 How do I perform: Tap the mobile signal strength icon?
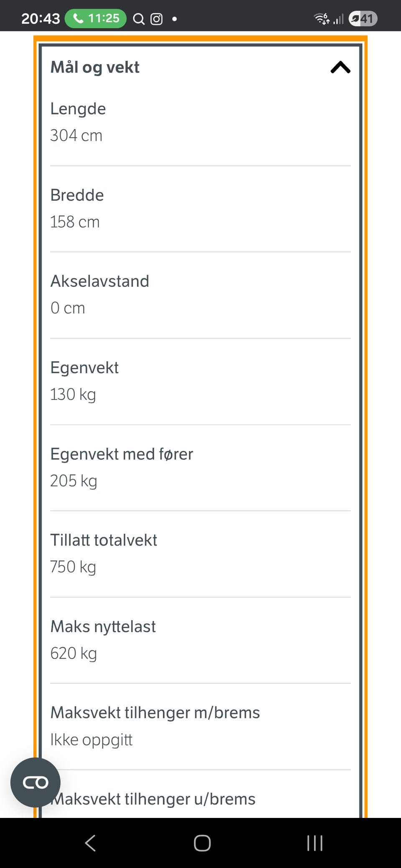(338, 18)
